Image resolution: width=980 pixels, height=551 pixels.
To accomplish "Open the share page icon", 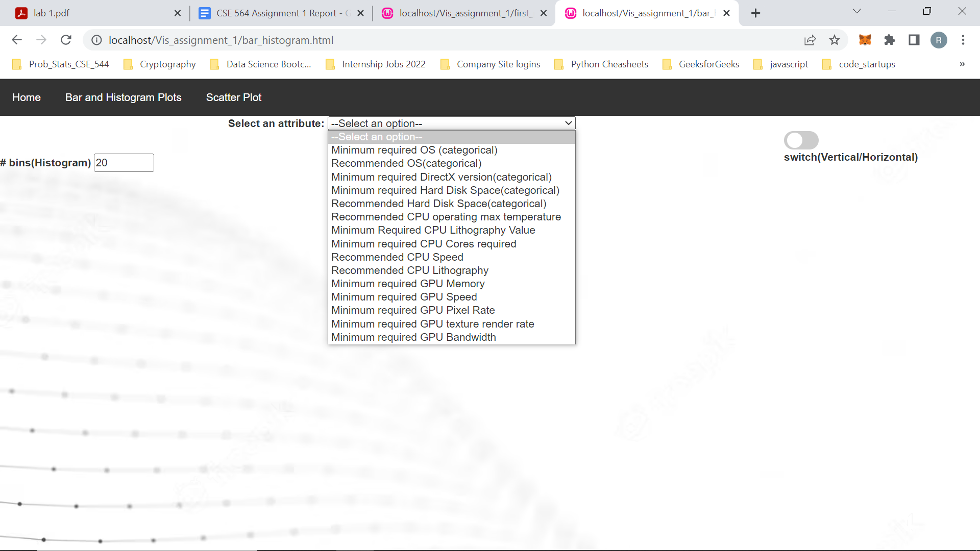I will coord(810,40).
